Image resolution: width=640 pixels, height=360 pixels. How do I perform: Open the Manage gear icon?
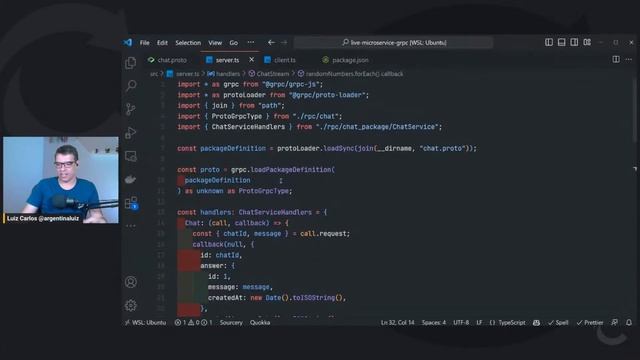pos(131,305)
